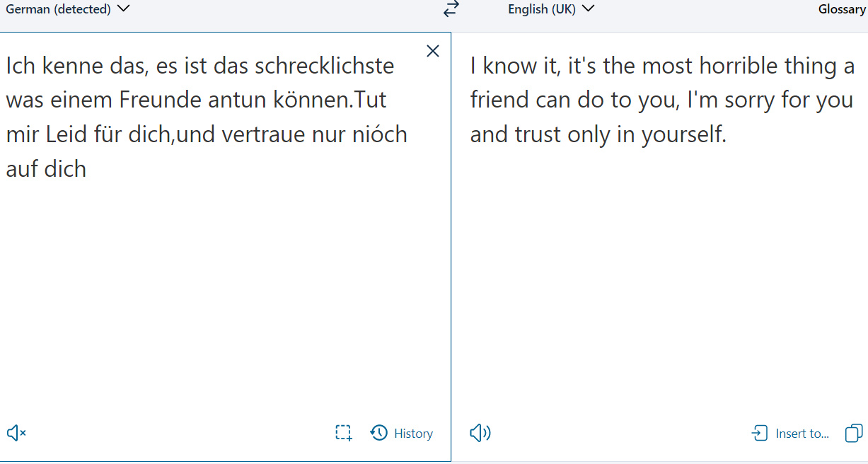Click the Insert to arrow icon

click(759, 433)
